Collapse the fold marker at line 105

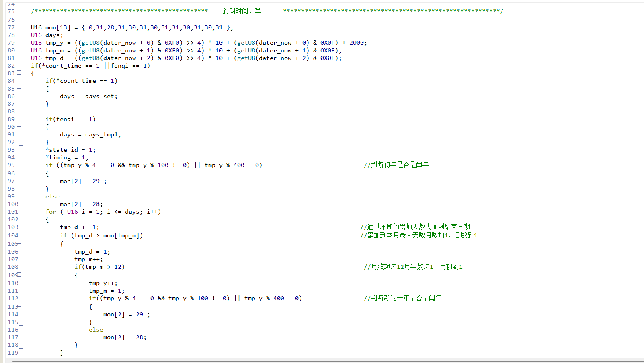tap(19, 243)
